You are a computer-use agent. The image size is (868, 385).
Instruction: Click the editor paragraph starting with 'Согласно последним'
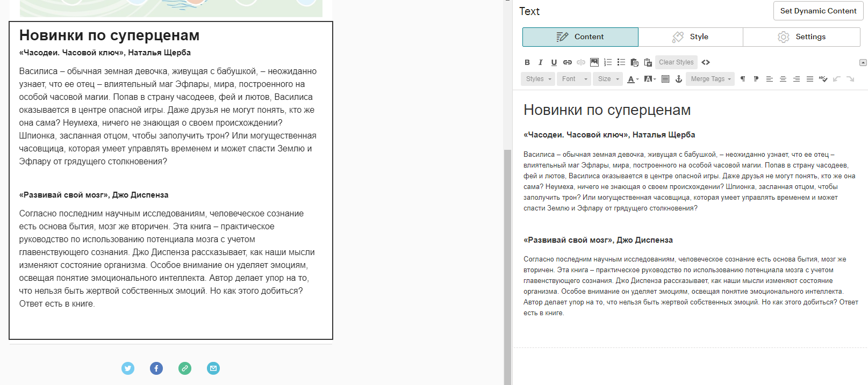pyautogui.click(x=691, y=286)
